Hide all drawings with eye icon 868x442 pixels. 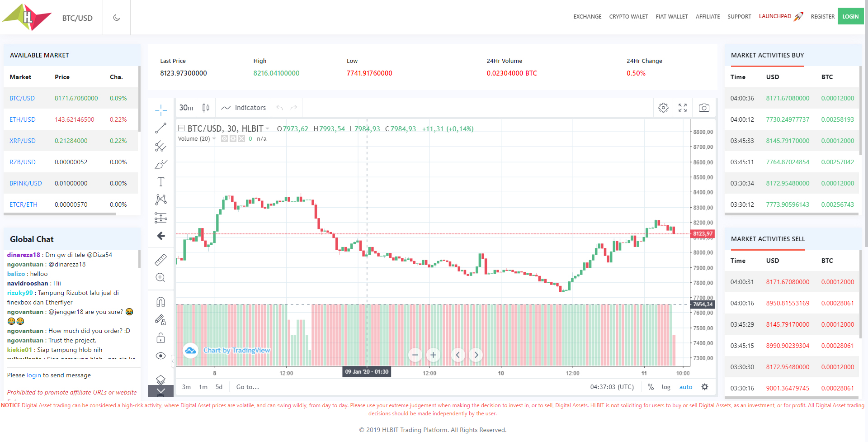click(x=160, y=356)
